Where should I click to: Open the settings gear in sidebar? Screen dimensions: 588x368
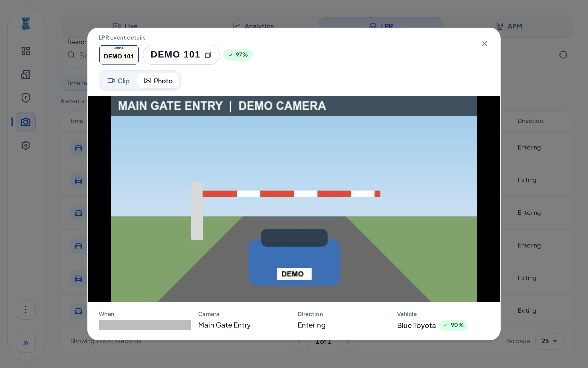[26, 146]
